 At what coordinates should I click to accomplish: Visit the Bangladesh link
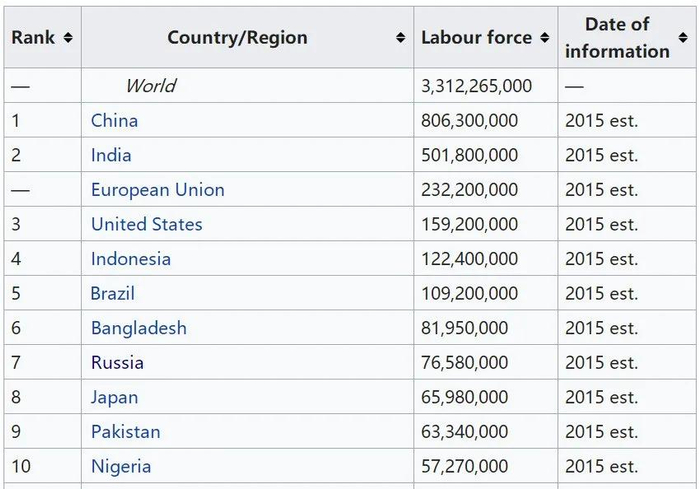point(138,328)
